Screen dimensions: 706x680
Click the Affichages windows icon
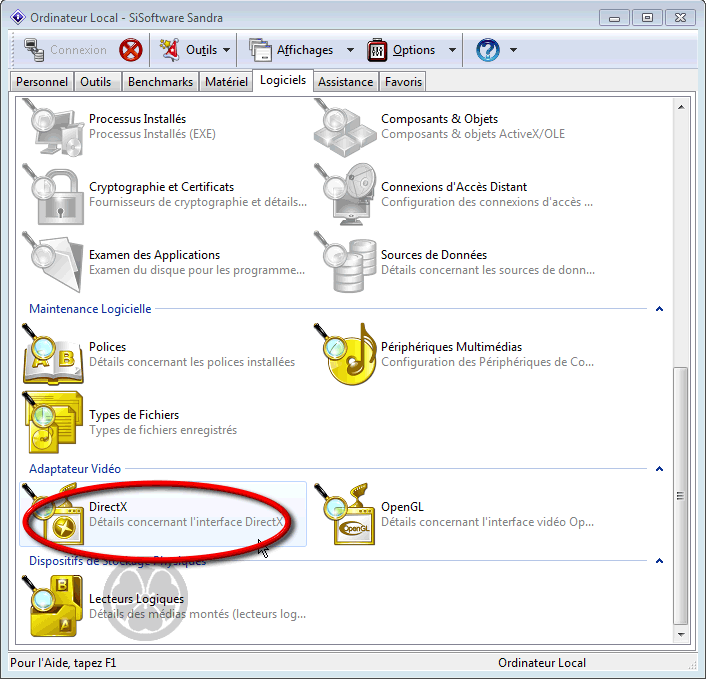260,50
